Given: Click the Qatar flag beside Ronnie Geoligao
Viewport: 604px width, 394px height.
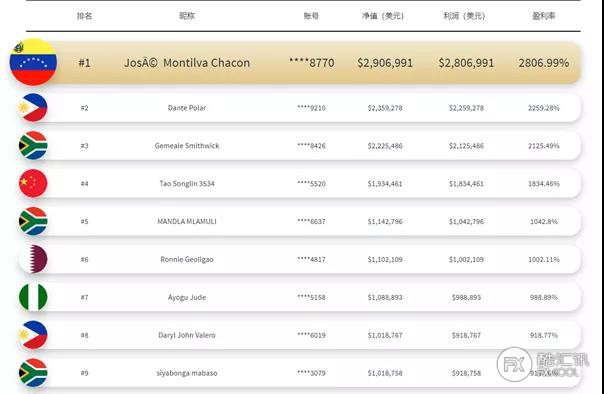Looking at the screenshot, I should tap(33, 259).
